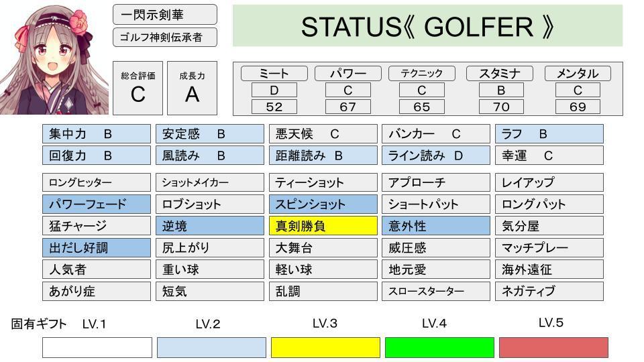Select the ミート stat label
The width and height of the screenshot is (644, 362).
click(274, 74)
